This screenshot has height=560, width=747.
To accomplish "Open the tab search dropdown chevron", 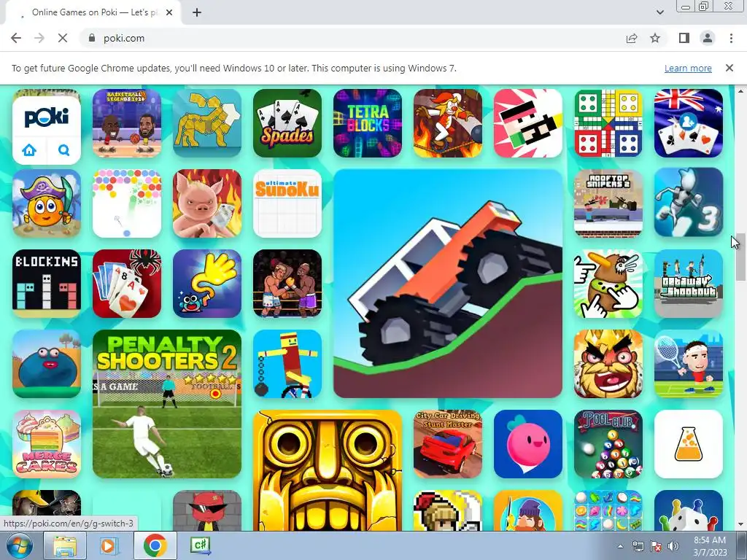I will [659, 12].
